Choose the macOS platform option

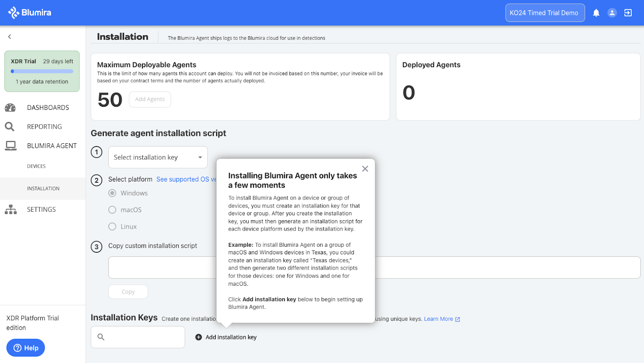pyautogui.click(x=113, y=210)
